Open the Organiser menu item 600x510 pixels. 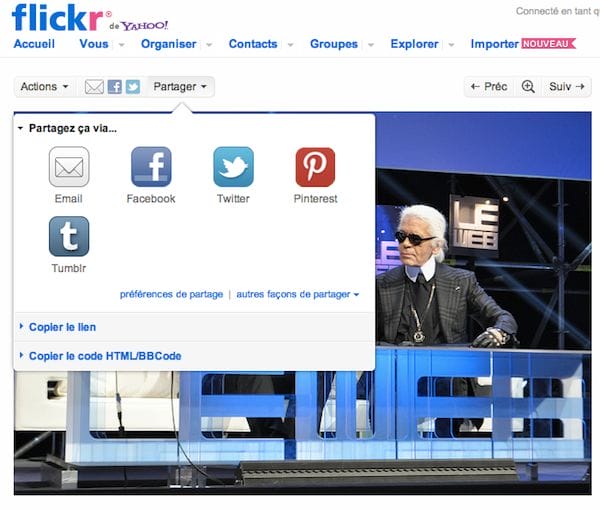[x=169, y=44]
